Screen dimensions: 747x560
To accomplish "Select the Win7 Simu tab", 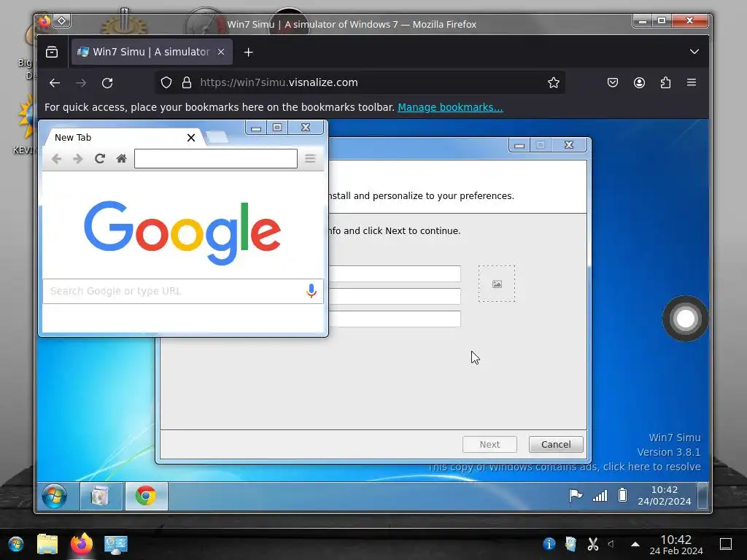I will 152,52.
